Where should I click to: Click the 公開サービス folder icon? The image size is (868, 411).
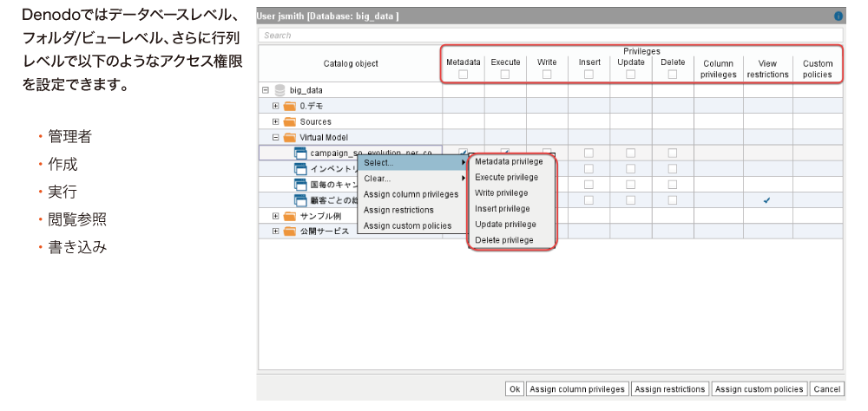pos(290,232)
